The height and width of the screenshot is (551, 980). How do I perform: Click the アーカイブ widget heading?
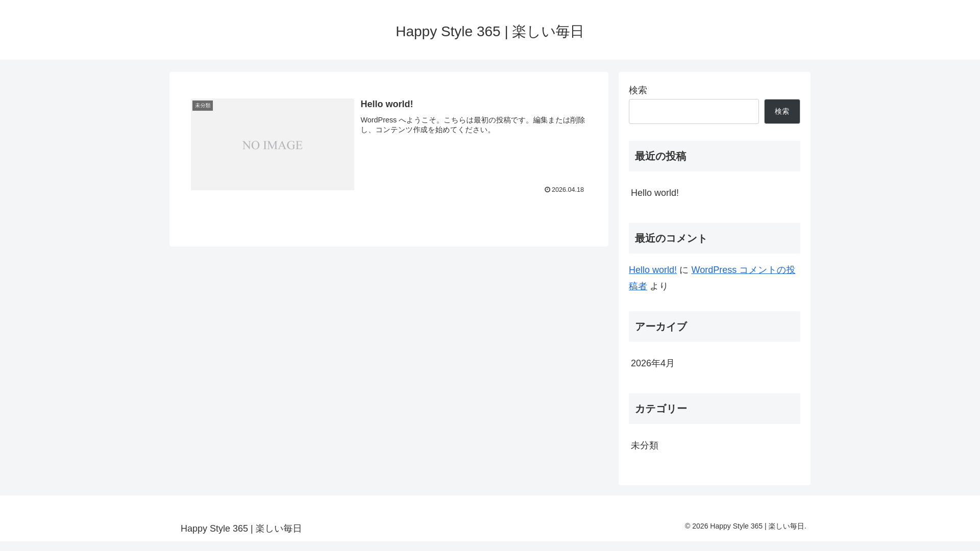[x=660, y=327]
